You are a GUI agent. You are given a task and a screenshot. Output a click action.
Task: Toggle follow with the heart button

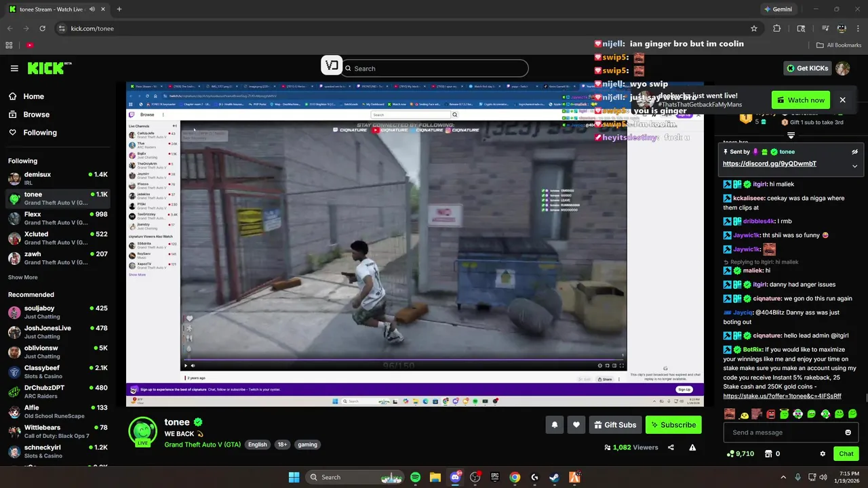(576, 425)
